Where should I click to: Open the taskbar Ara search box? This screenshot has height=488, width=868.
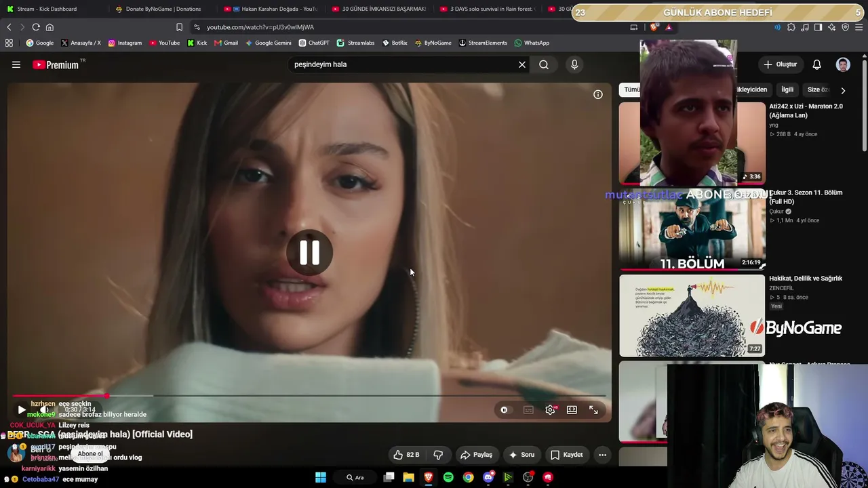356,477
